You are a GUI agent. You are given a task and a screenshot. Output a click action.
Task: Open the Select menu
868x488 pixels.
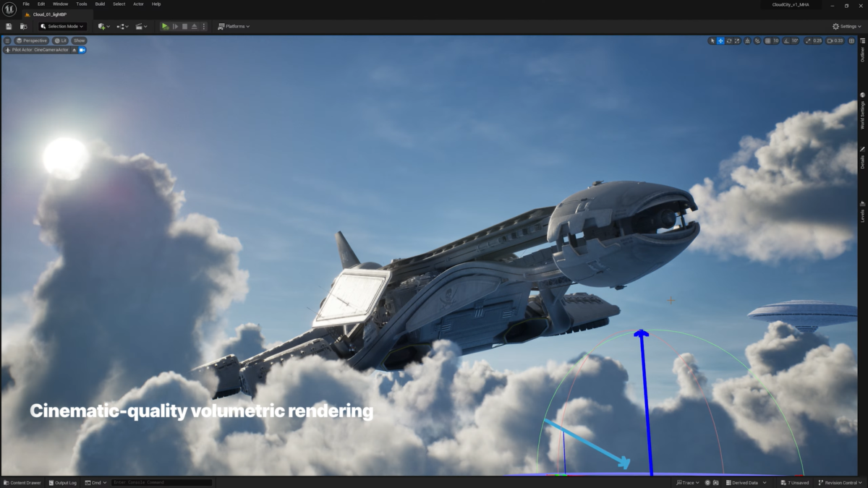(x=119, y=4)
